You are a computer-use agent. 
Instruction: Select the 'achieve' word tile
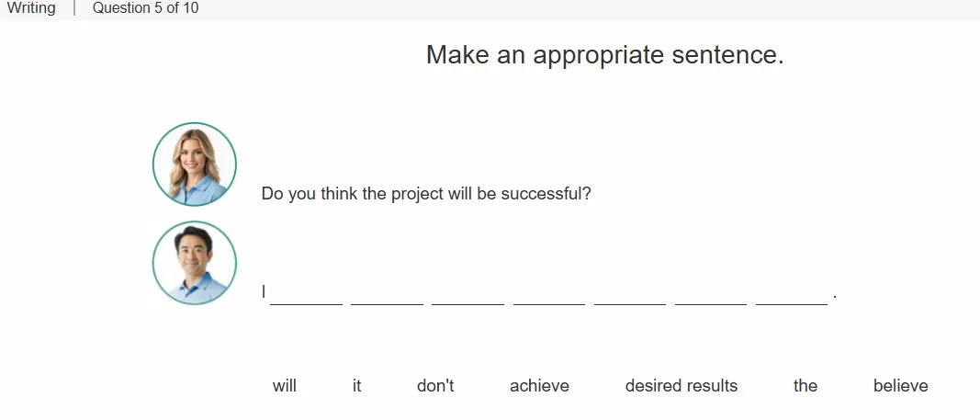coord(539,386)
